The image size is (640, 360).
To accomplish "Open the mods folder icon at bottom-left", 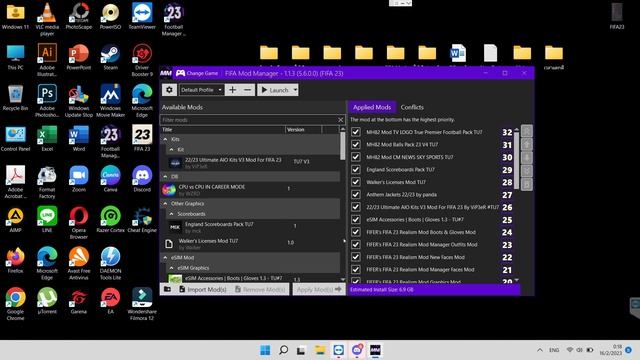I will point(167,289).
